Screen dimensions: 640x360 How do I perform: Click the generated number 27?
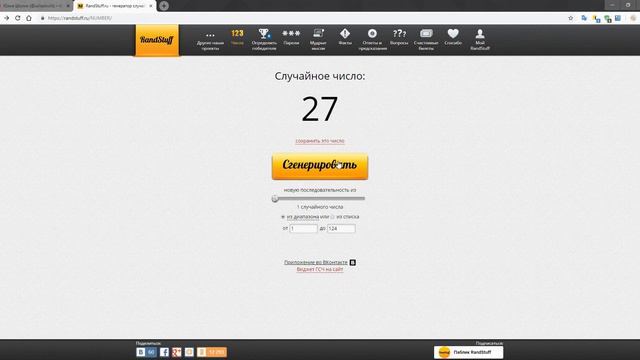(x=320, y=109)
